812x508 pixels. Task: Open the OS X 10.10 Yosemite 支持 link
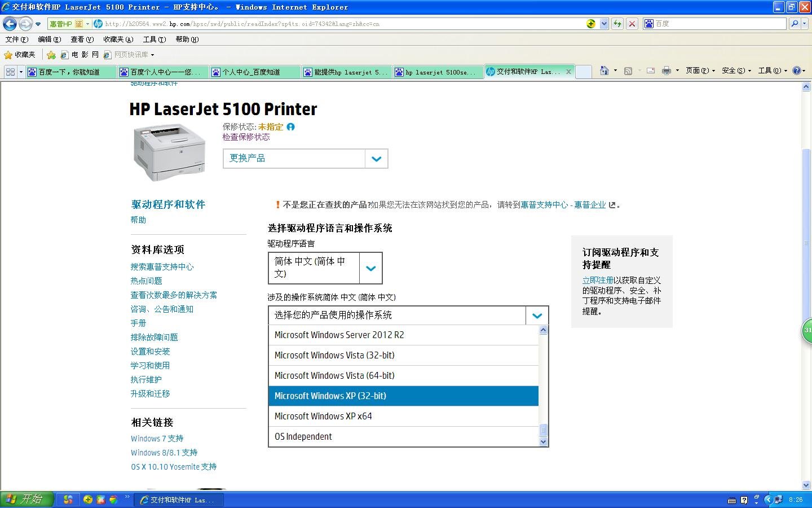(x=174, y=467)
